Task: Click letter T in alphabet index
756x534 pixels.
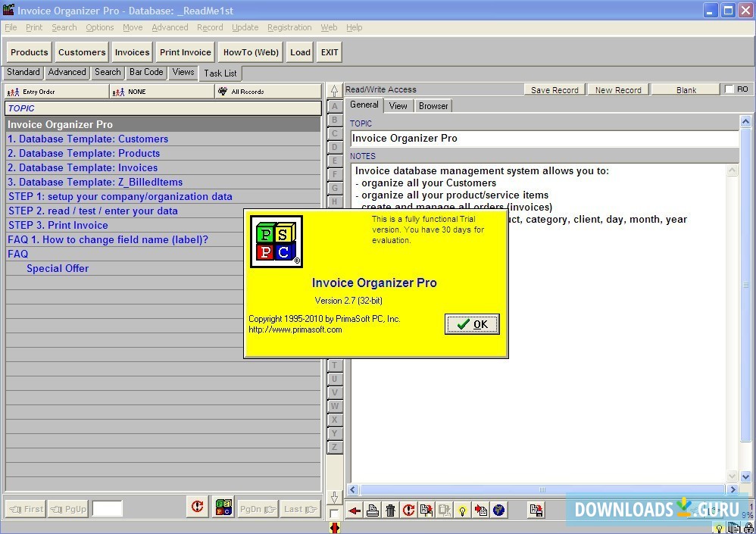Action: tap(335, 365)
